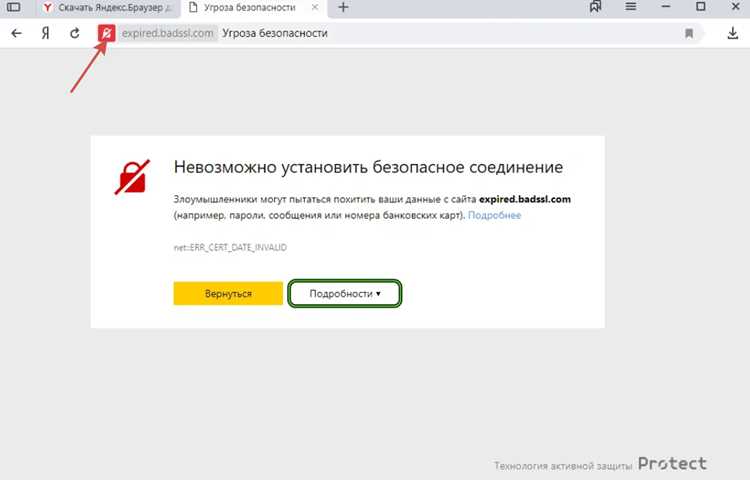Image resolution: width=750 pixels, height=480 pixels.
Task: Open the Подробнее link
Action: (494, 215)
